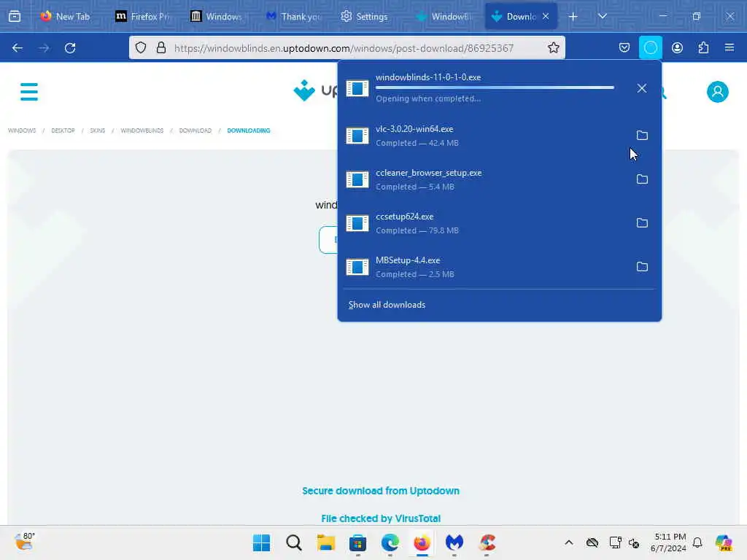Viewport: 747px width, 560px height.
Task: Click the Uptodown logo
Action: coord(315,90)
